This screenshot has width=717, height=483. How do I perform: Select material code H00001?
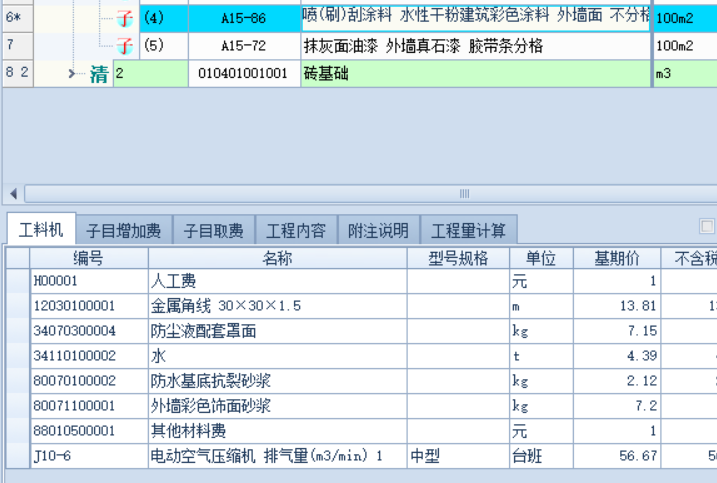pos(89,281)
